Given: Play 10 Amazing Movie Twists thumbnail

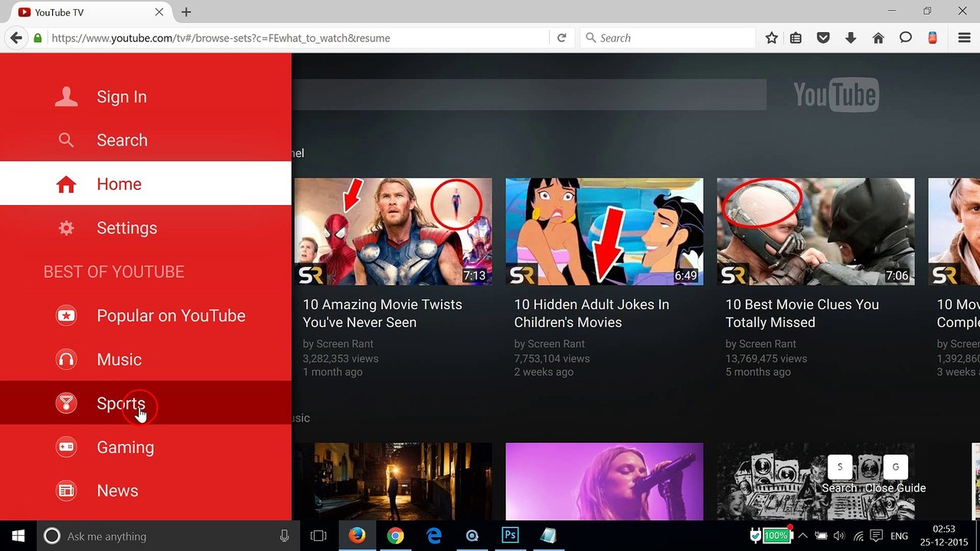Looking at the screenshot, I should click(x=394, y=232).
